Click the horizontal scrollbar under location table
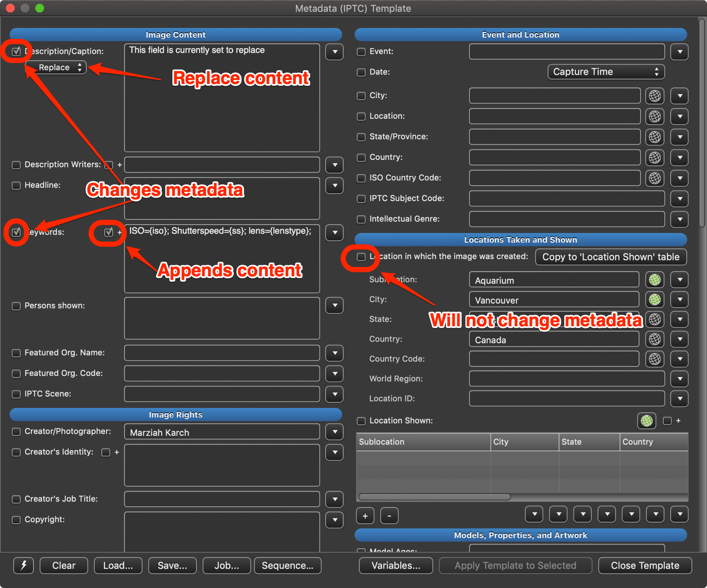The height and width of the screenshot is (588, 707). 435,497
